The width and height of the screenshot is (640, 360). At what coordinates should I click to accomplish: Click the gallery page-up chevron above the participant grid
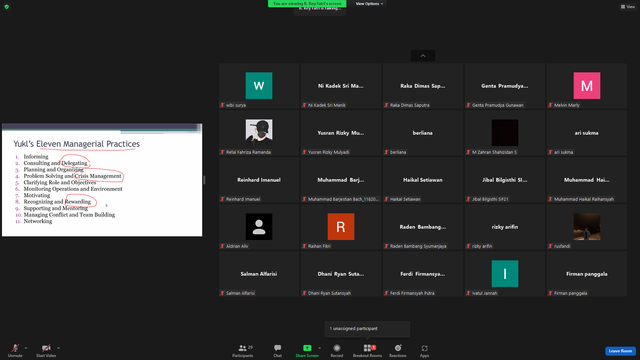423,56
